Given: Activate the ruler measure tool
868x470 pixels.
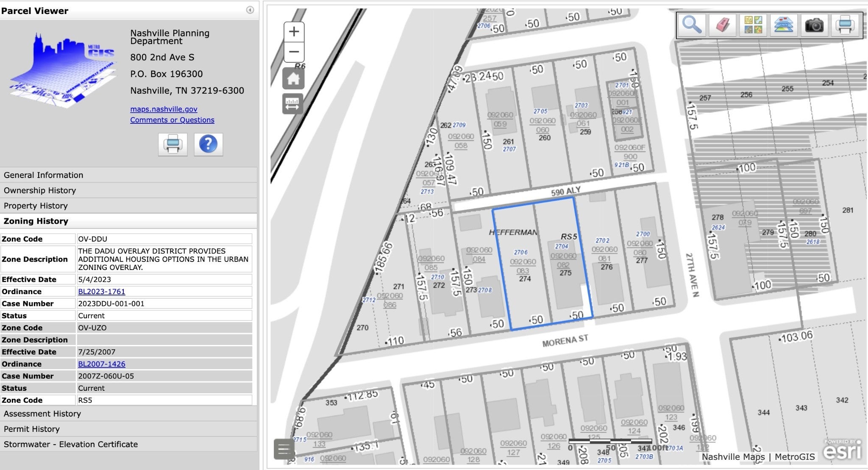Looking at the screenshot, I should click(293, 104).
